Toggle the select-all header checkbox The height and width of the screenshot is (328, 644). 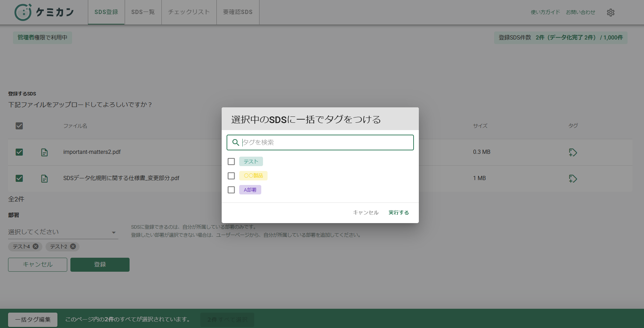point(19,126)
